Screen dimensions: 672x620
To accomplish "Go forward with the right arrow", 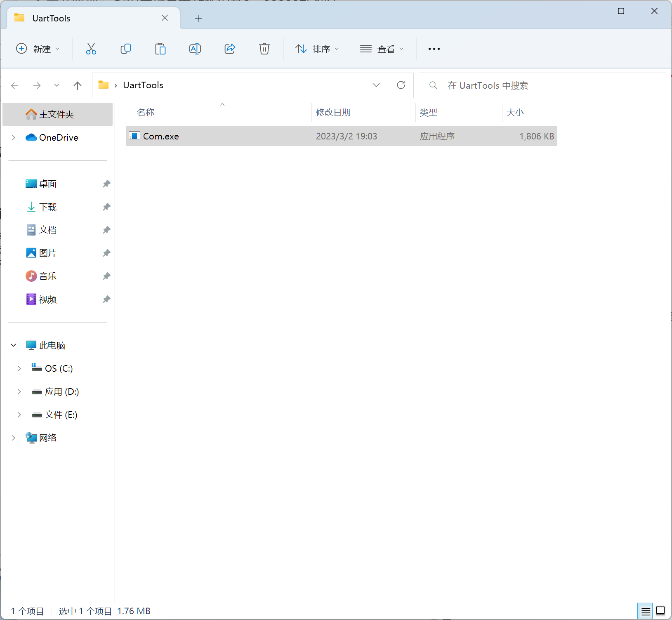I will (37, 85).
